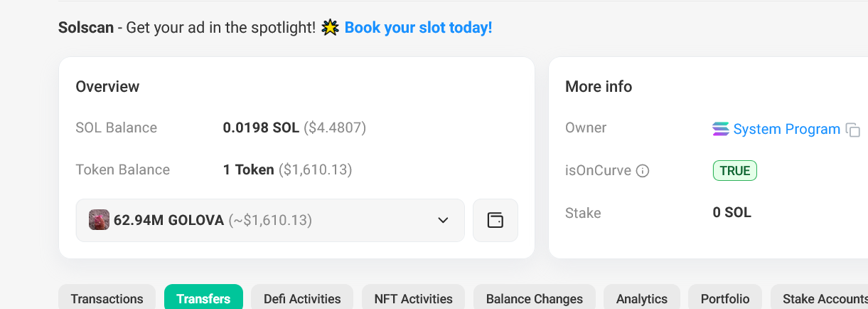
Task: Click the spotlight star emoji icon
Action: (x=330, y=28)
